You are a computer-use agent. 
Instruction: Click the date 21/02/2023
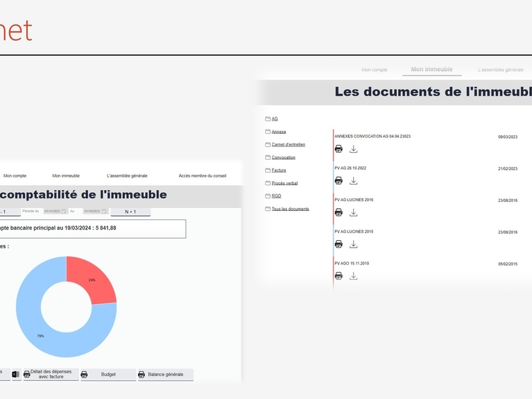click(508, 169)
